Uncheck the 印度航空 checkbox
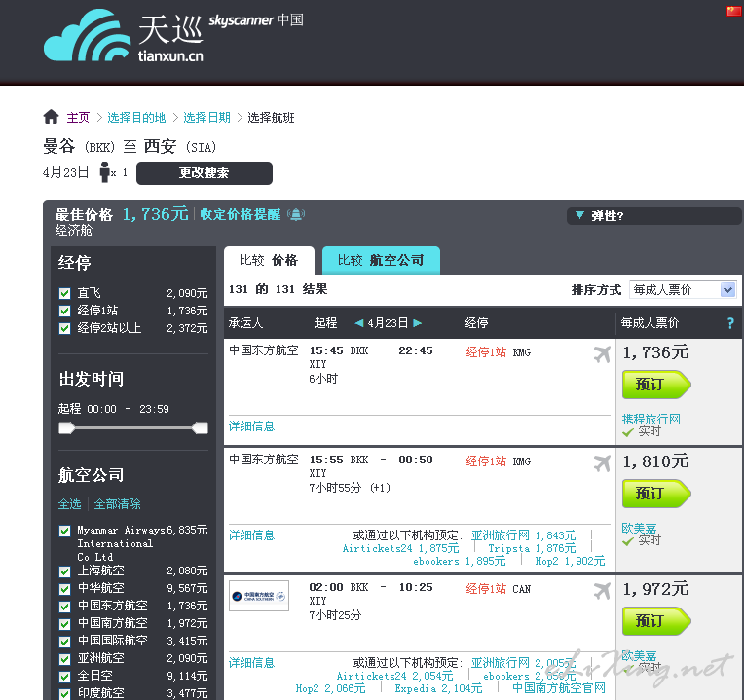 64,694
